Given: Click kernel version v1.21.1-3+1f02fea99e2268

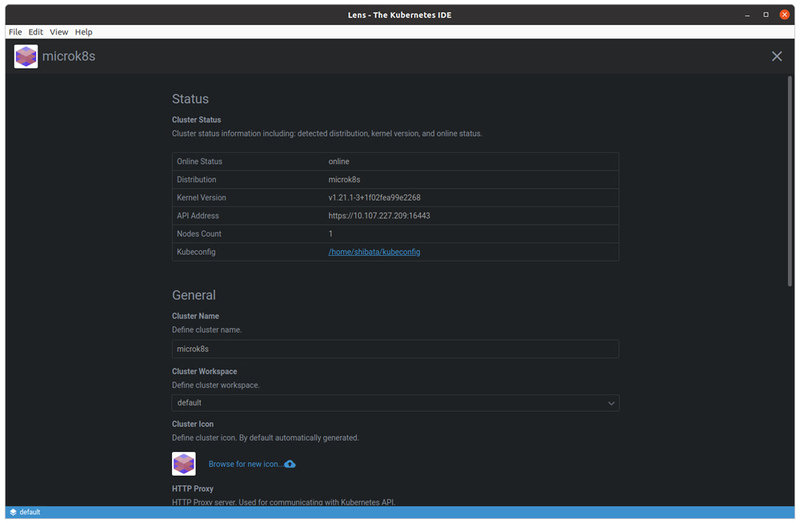Looking at the screenshot, I should [374, 197].
